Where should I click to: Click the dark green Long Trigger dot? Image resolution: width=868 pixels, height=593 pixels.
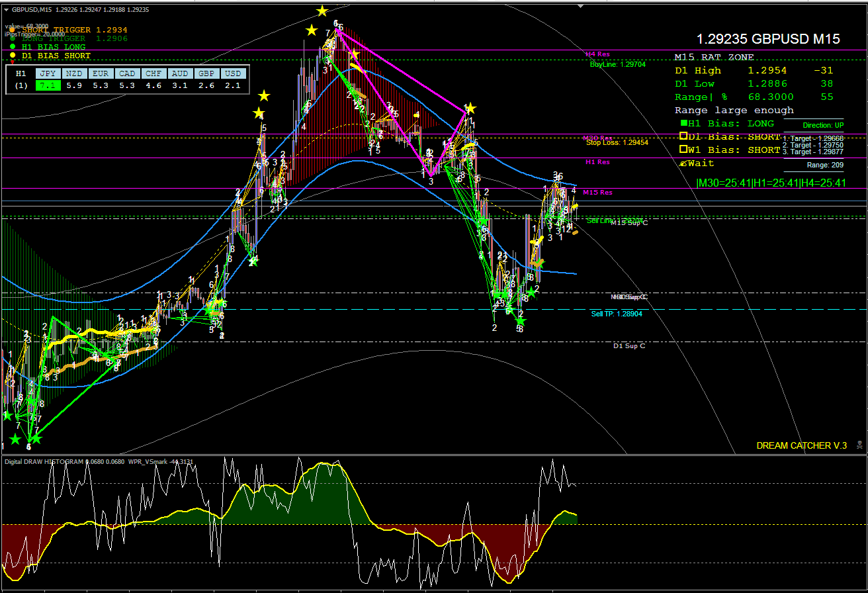point(12,38)
